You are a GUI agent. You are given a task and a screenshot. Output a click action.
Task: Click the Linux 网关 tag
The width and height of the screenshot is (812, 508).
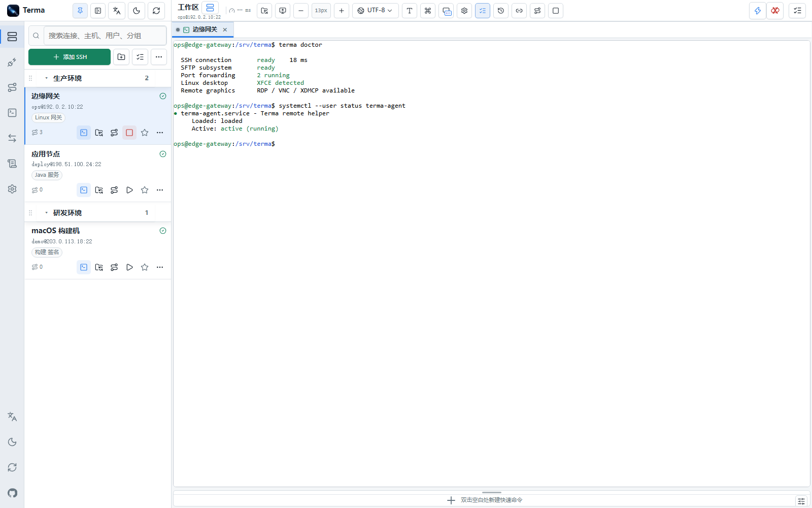coord(49,117)
